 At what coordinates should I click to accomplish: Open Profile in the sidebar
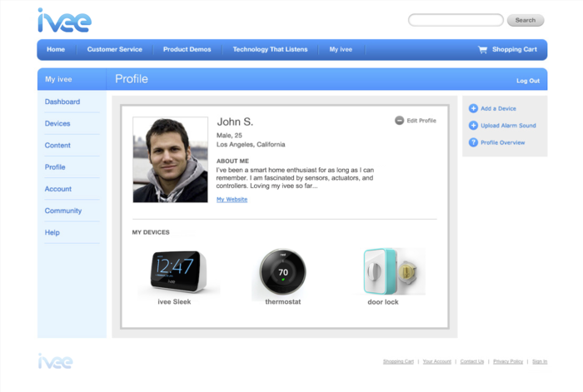pos(55,167)
